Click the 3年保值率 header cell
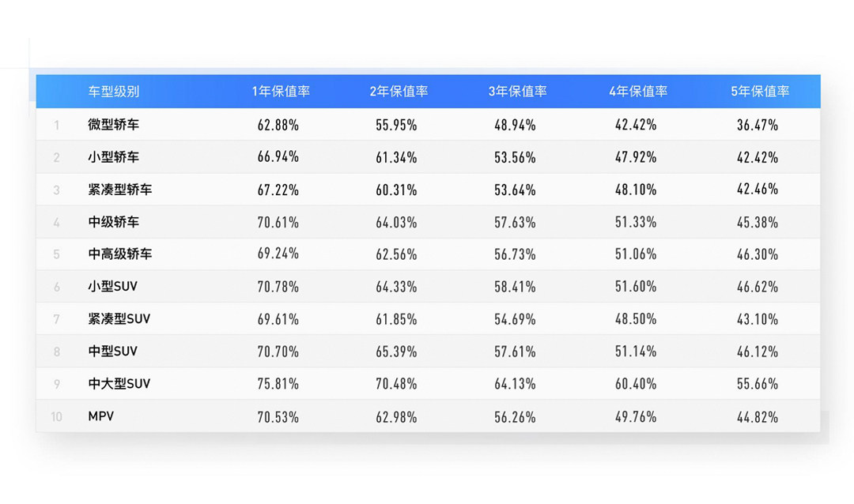The width and height of the screenshot is (854, 504). point(517,92)
